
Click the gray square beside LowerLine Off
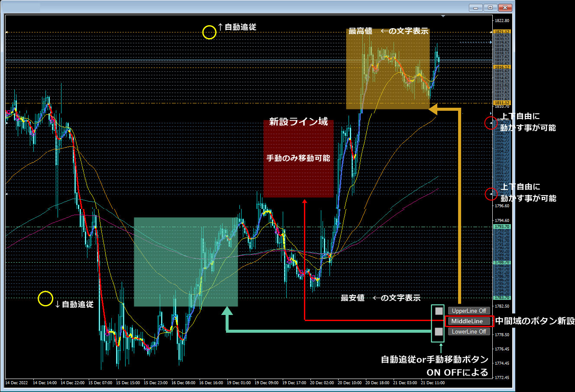(x=439, y=331)
